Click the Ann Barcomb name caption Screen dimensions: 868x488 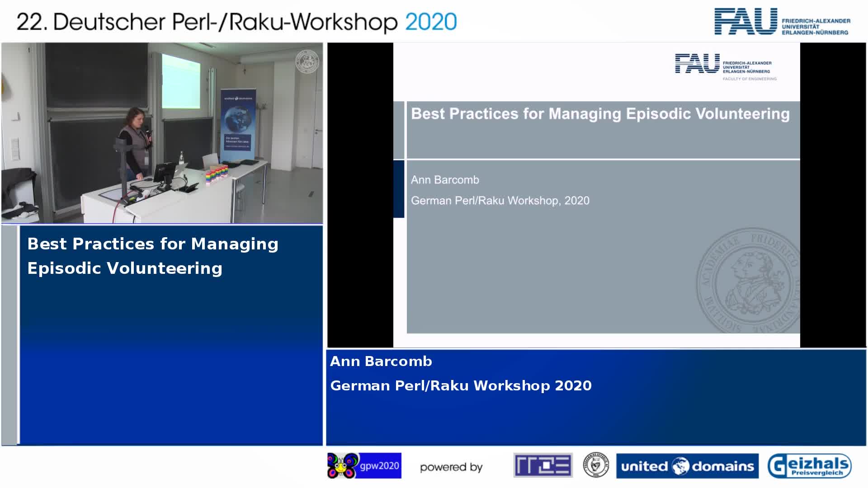point(381,361)
